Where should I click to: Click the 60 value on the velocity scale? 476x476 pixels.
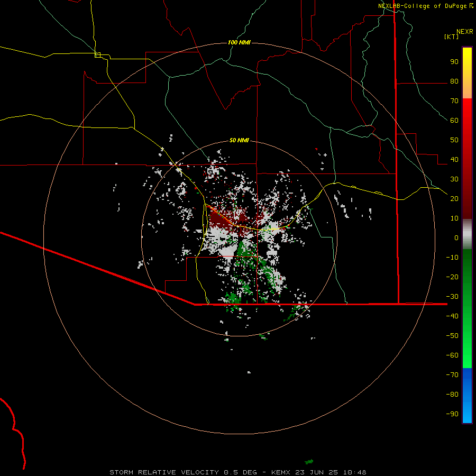point(454,121)
